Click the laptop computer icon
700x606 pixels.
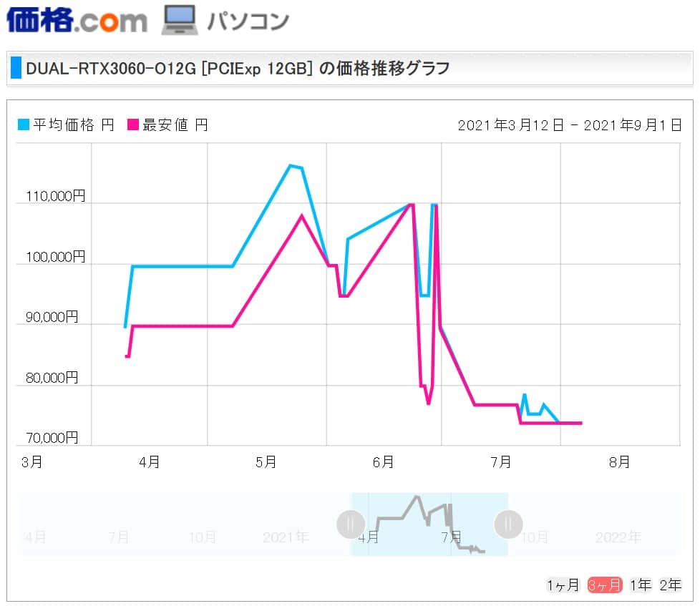(180, 20)
